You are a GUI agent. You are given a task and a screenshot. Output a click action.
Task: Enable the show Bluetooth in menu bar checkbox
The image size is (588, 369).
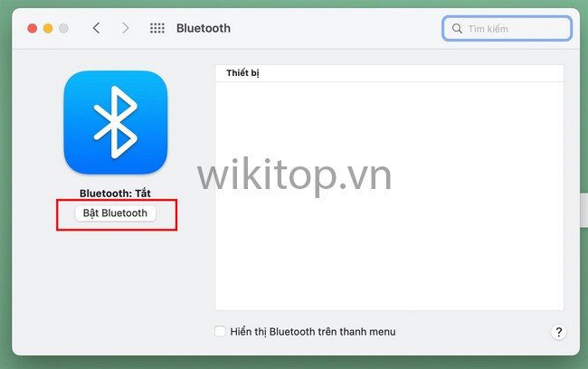pyautogui.click(x=220, y=332)
